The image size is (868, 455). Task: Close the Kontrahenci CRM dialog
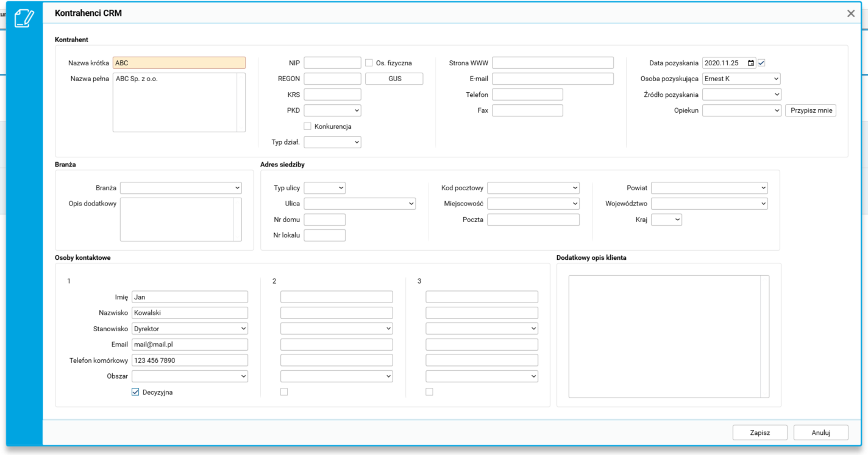click(x=851, y=13)
